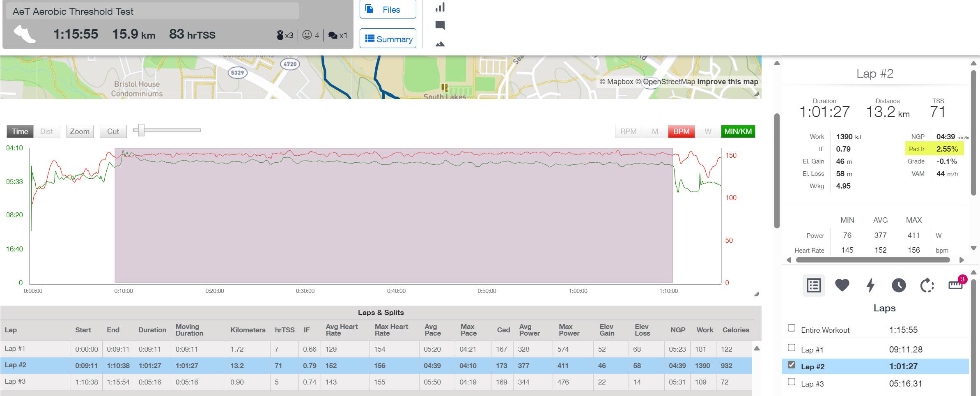Select the Lap #3 row in table
The height and width of the screenshot is (396, 980).
(376, 382)
